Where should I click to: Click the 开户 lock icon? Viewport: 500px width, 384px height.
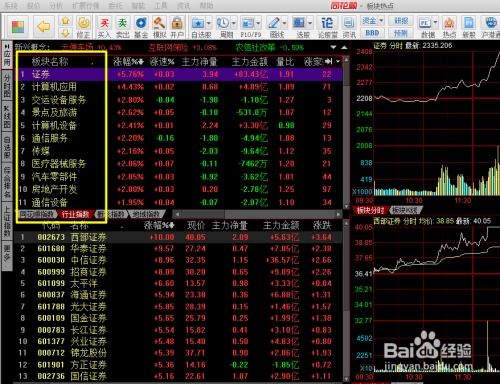(x=177, y=27)
